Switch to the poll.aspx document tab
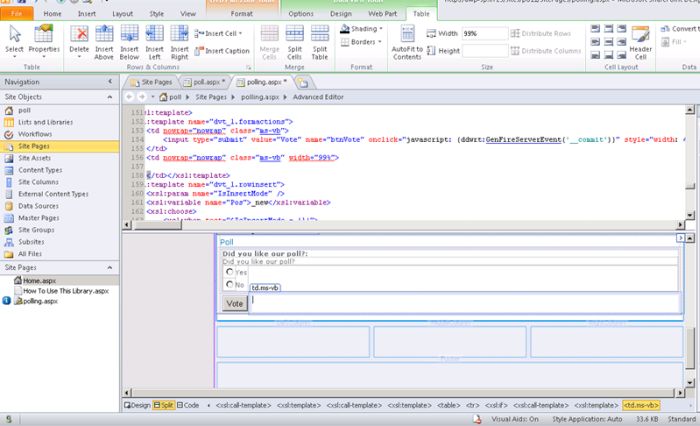The width and height of the screenshot is (700, 426). coord(206,81)
